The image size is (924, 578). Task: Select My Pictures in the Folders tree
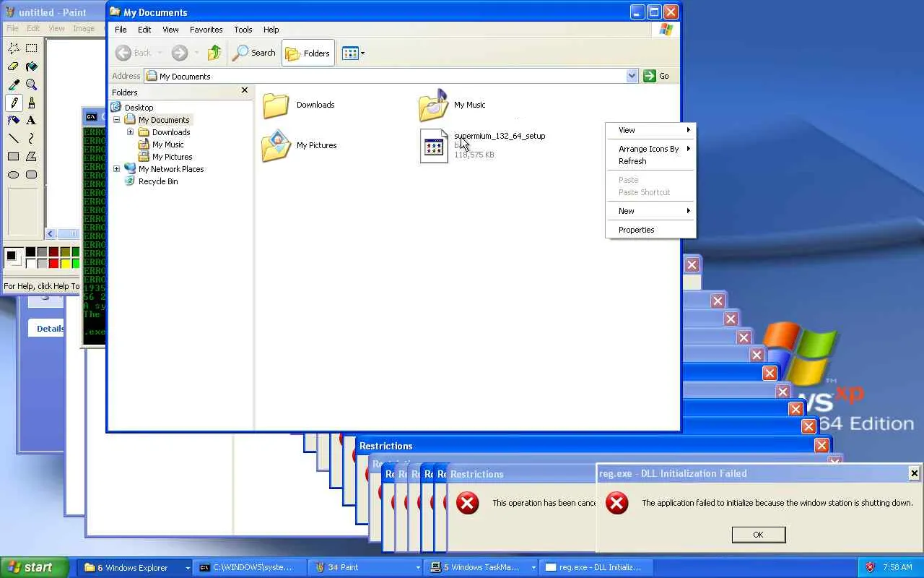coord(172,157)
